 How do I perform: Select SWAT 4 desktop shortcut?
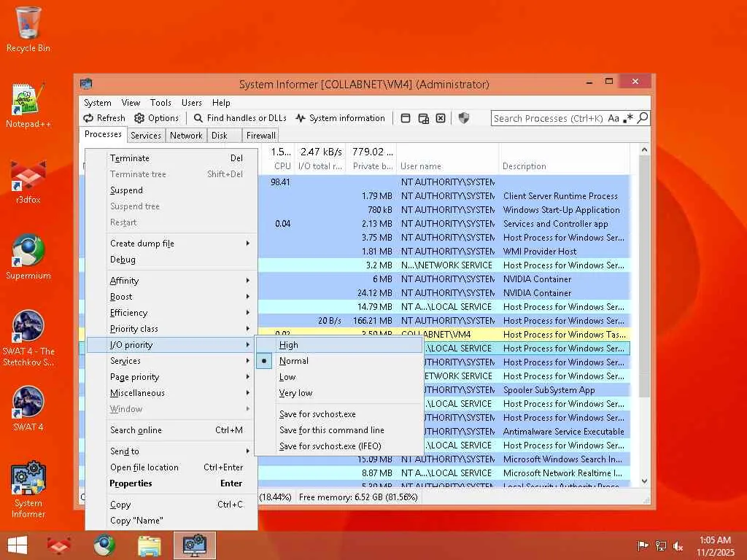point(28,408)
